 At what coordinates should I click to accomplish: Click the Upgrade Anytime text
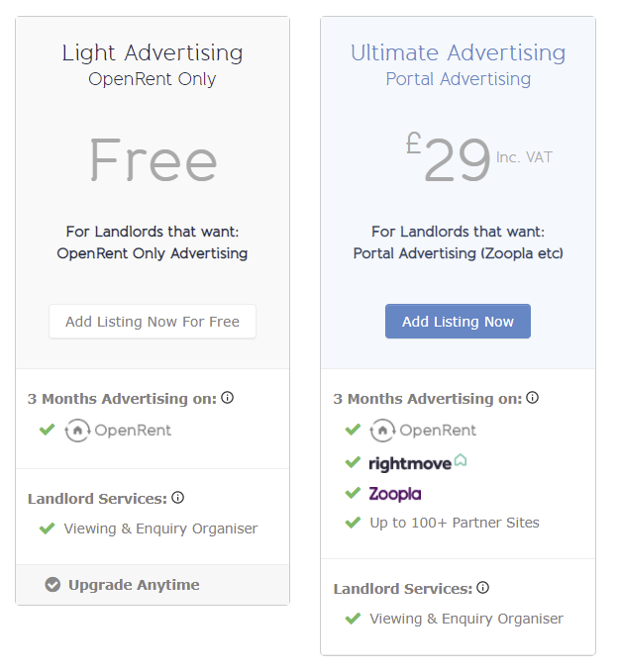tap(134, 585)
